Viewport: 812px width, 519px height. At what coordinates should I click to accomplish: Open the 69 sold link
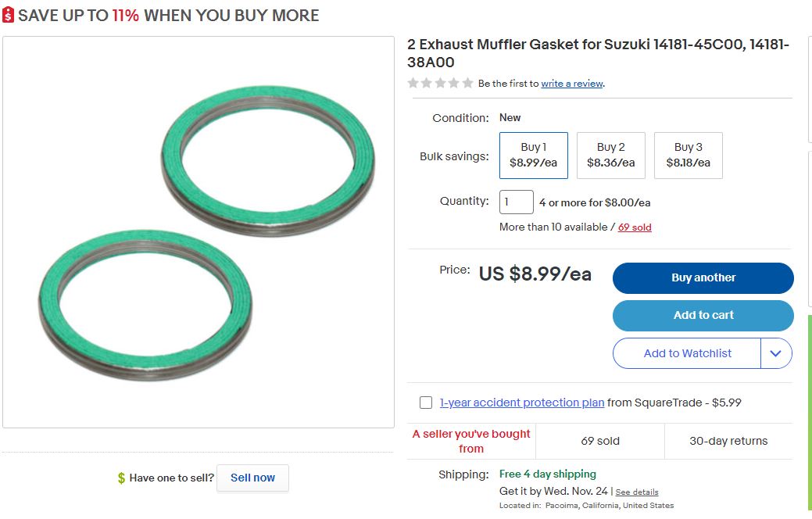(x=635, y=227)
